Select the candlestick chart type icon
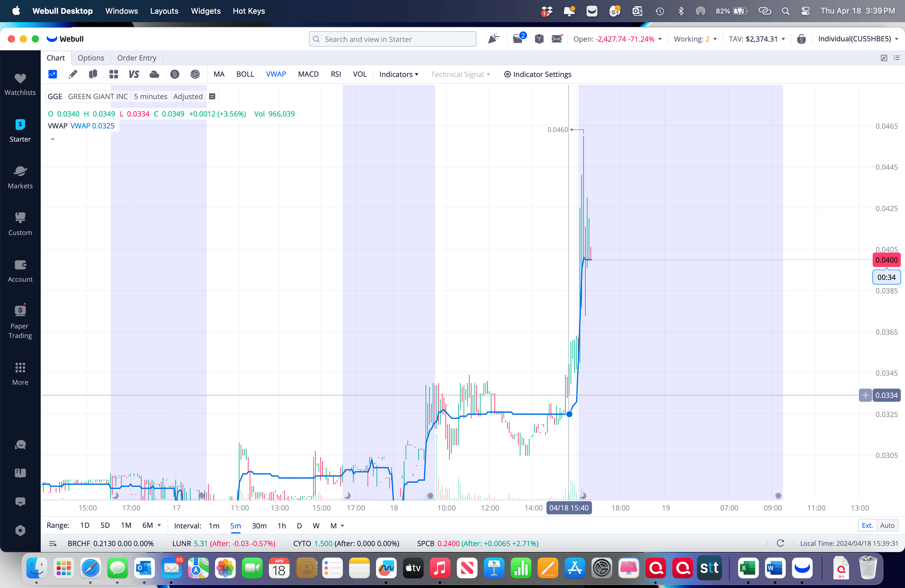Screen dimensions: 905x588 [93, 74]
